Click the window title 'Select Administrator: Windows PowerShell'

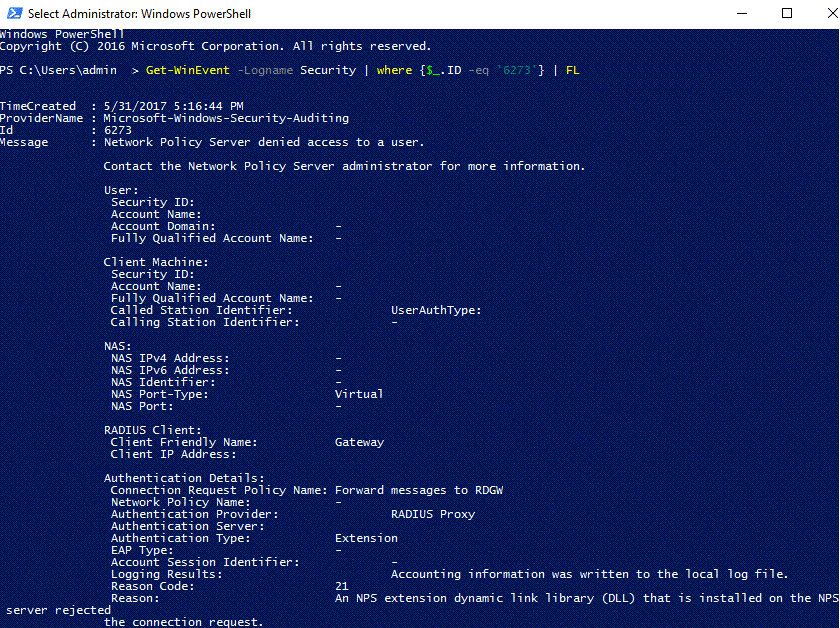[x=139, y=14]
